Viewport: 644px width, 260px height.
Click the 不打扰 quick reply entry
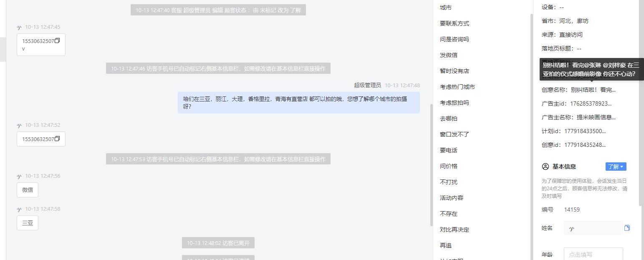[x=449, y=182]
